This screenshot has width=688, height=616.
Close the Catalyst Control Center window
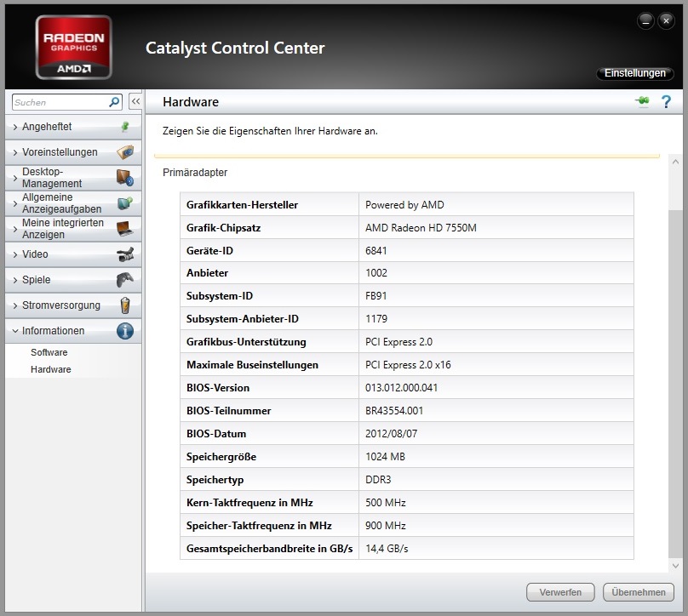click(667, 20)
